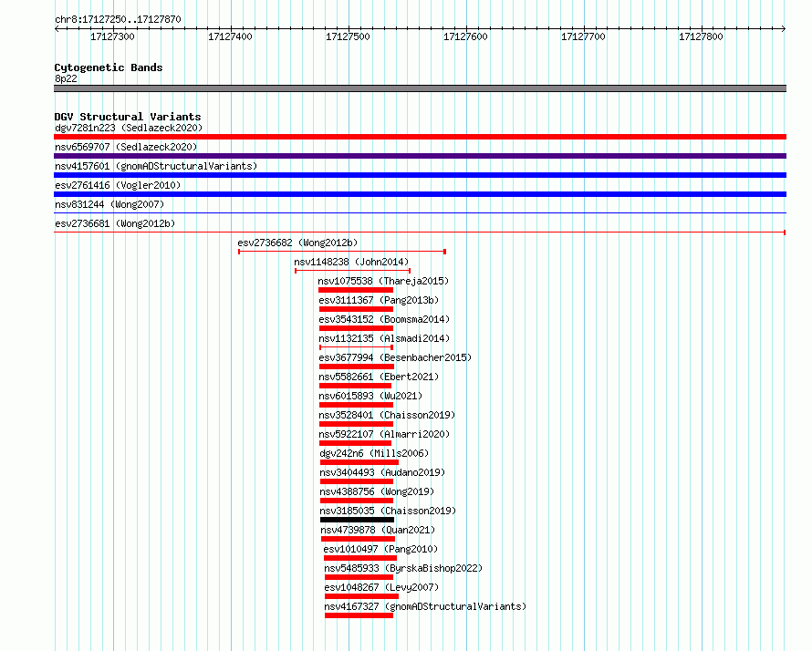The width and height of the screenshot is (812, 651).
Task: Click nsv5922107 (Almarri2020) variant label
Action: 384,434
